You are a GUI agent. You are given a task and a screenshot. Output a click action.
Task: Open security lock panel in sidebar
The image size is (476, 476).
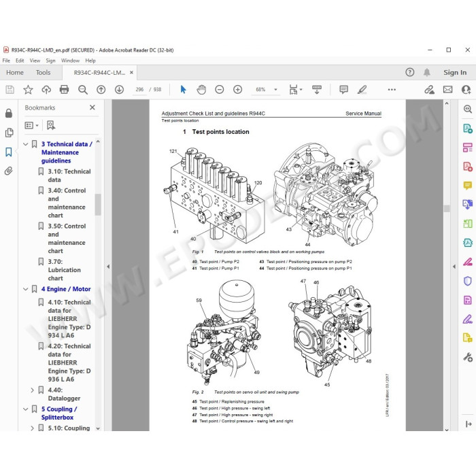pos(9,114)
